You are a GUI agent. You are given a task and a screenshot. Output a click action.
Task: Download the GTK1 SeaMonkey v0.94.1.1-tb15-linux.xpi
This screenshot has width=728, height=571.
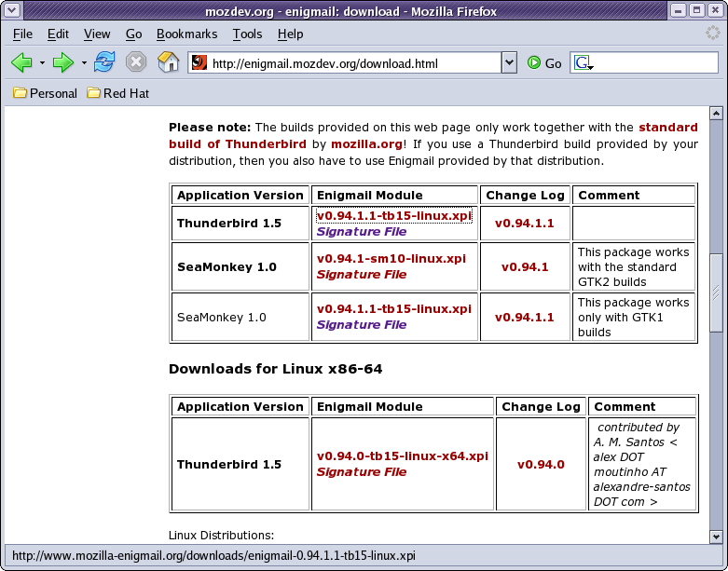tap(393, 308)
